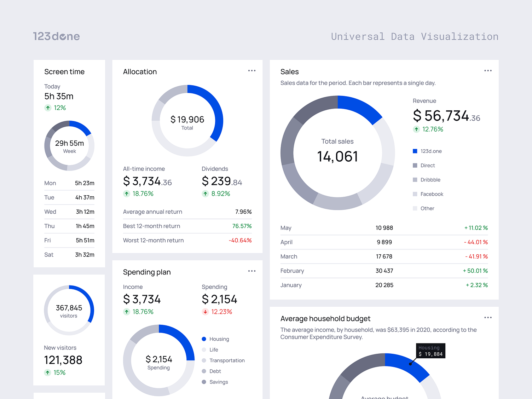
Task: Click the red down-arrow beside Spending 12.23%
Action: pyautogui.click(x=205, y=312)
